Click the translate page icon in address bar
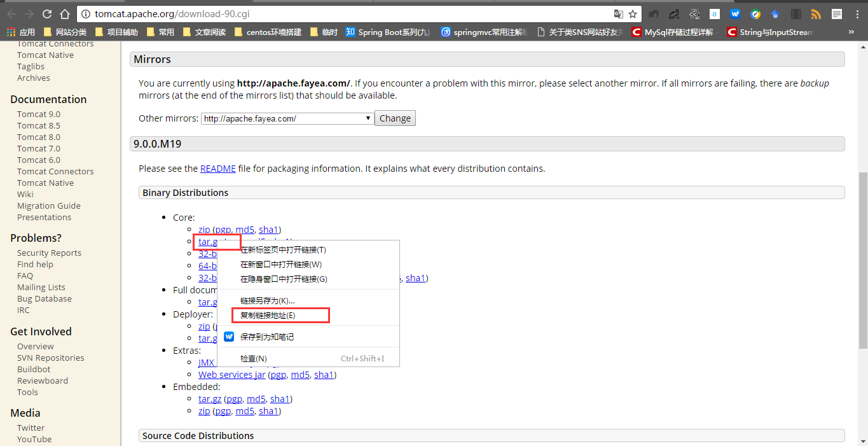This screenshot has width=868, height=446. [619, 13]
